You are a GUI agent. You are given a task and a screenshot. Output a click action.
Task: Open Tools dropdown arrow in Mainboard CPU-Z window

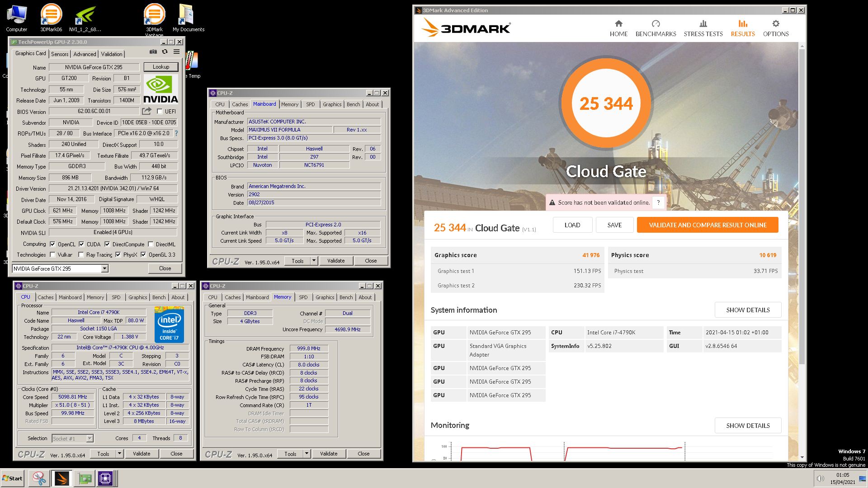pos(314,261)
